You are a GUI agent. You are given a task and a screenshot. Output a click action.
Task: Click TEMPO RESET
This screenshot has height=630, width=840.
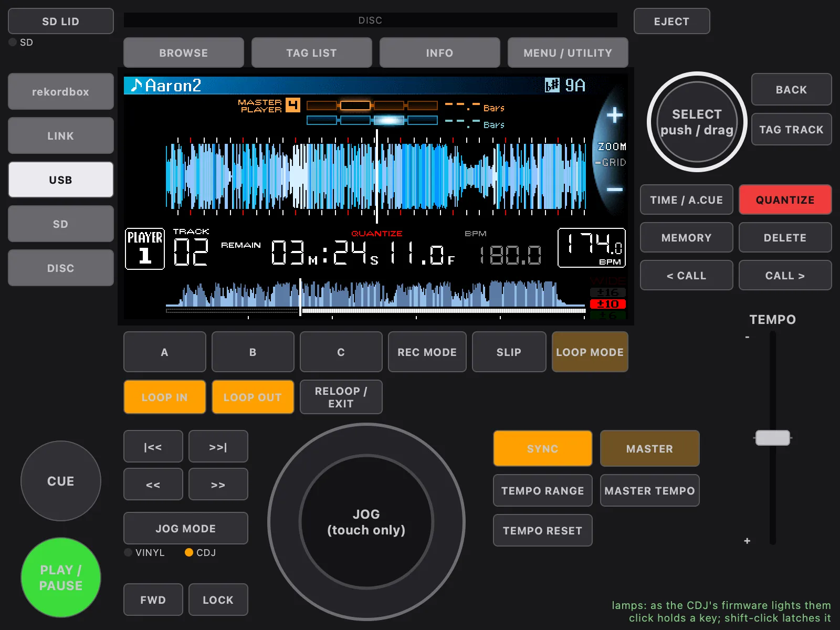click(x=543, y=530)
